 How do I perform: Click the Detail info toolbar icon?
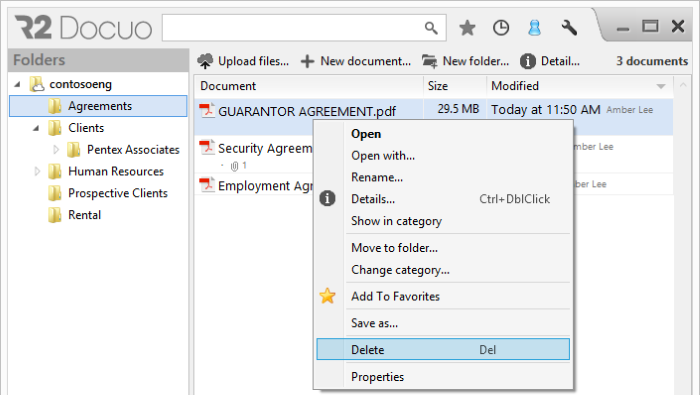click(528, 61)
